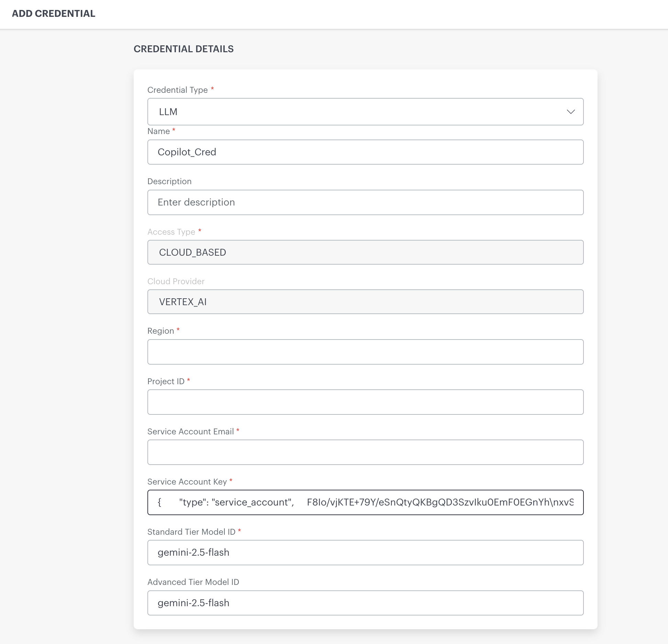
Task: Click the chevron arrow in Credential Type
Action: (570, 112)
